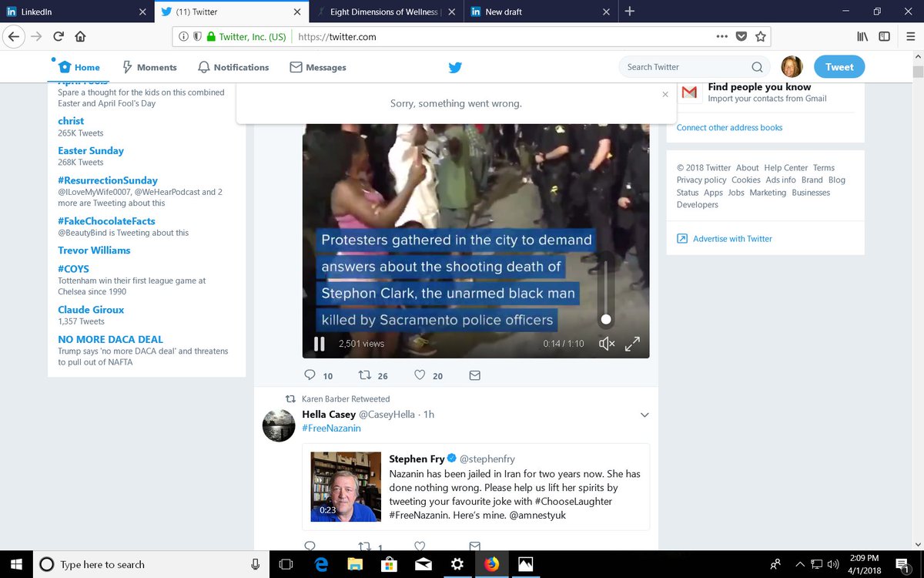This screenshot has width=924, height=578.
Task: Open the 'christ' trend
Action: tap(71, 121)
